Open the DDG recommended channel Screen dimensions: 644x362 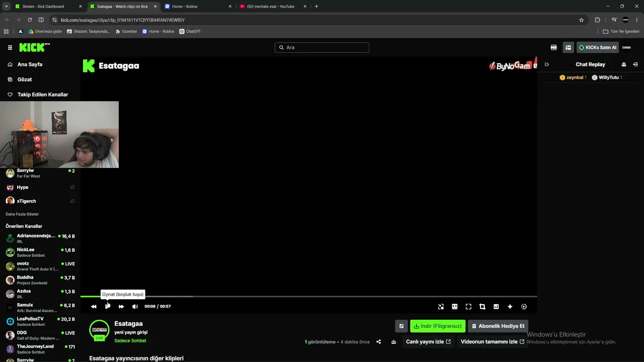(40, 335)
